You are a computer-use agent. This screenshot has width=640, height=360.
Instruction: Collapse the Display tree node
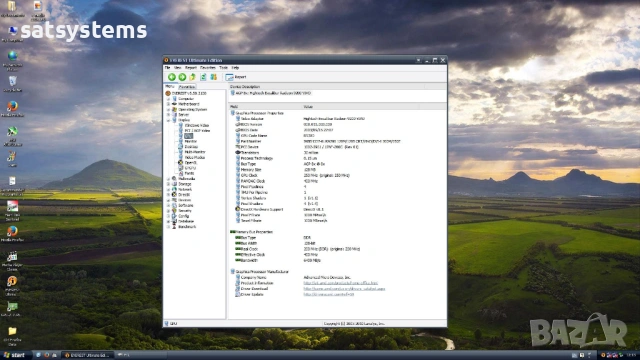168,120
